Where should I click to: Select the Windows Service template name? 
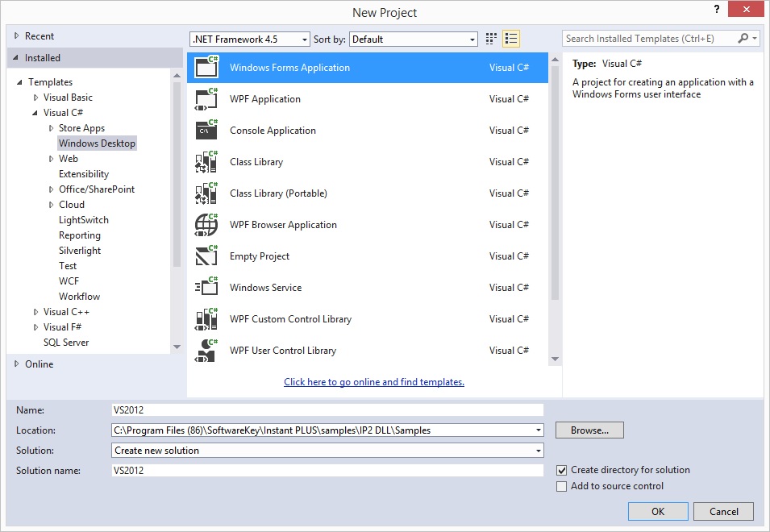[x=265, y=288]
